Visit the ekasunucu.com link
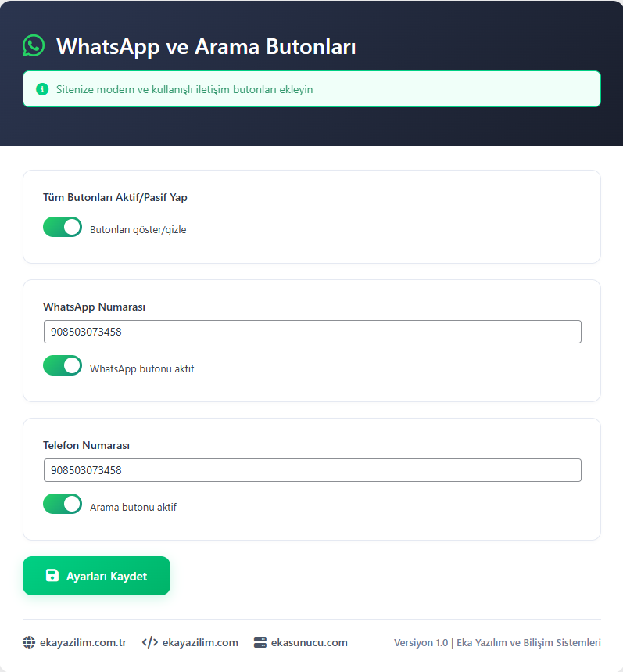623x672 pixels. coord(309,642)
